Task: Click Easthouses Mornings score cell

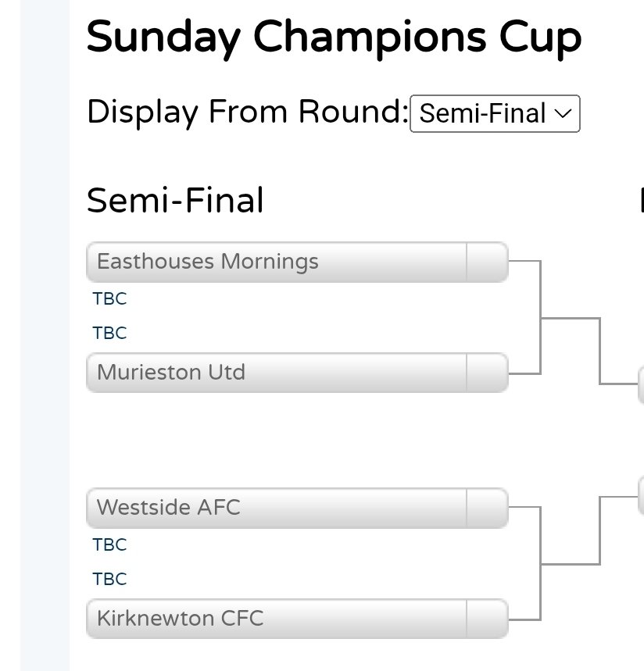Action: pos(487,262)
